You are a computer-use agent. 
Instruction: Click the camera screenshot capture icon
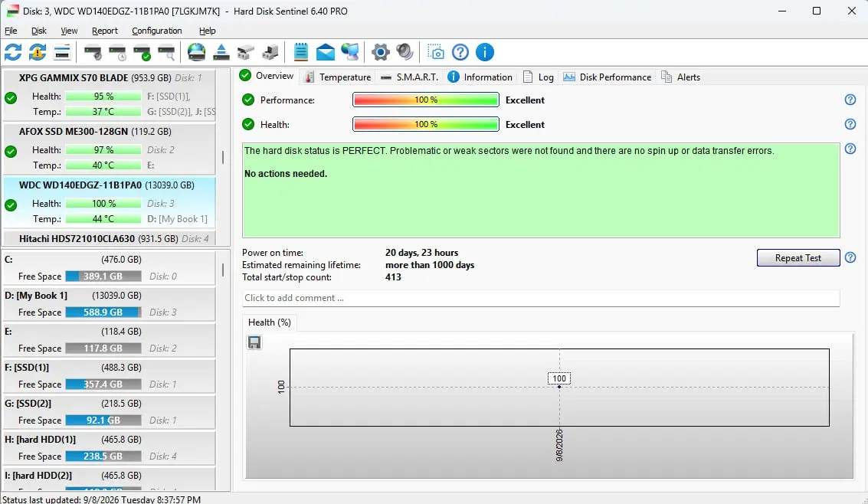[436, 53]
